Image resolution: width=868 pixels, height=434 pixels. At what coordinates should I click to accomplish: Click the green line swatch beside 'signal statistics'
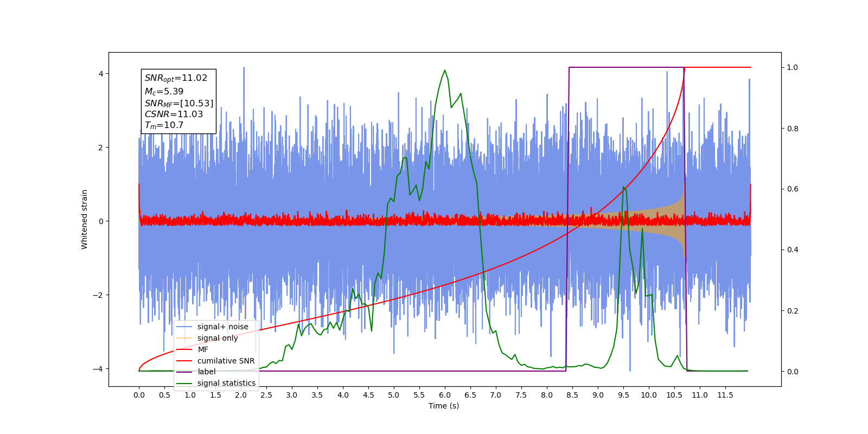click(x=184, y=383)
